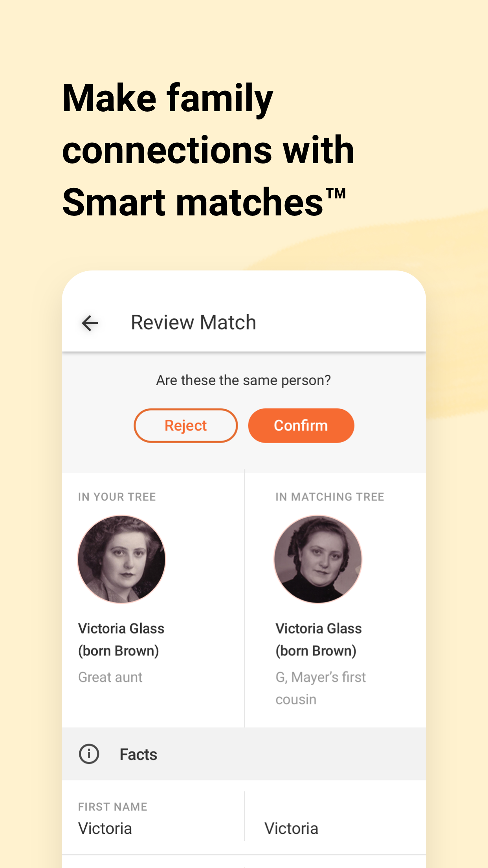This screenshot has height=868, width=488.
Task: Click the Facts row header bar
Action: [x=243, y=754]
